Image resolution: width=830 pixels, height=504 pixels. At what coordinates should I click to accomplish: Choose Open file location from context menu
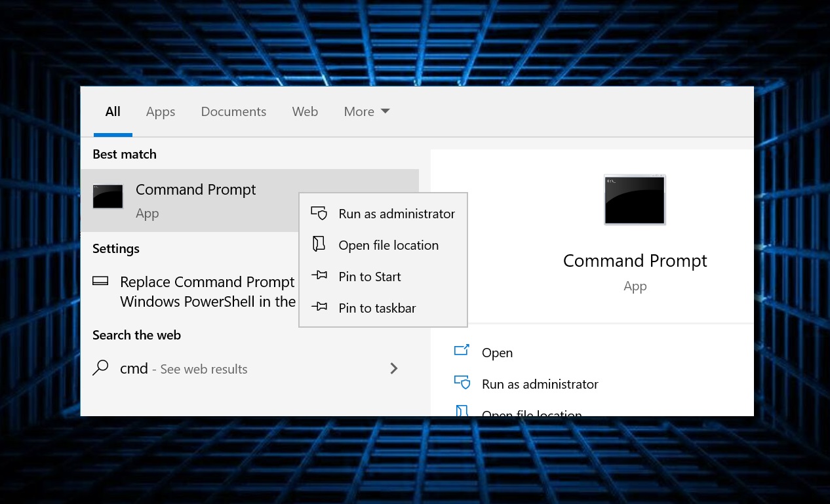(383, 245)
